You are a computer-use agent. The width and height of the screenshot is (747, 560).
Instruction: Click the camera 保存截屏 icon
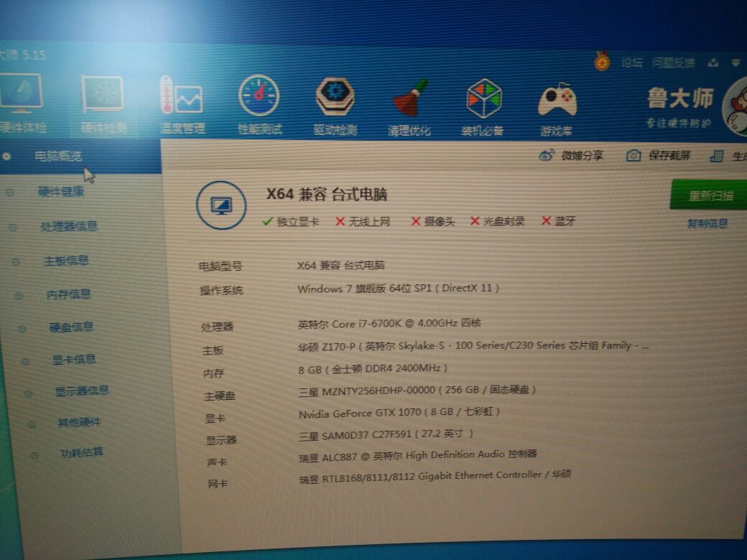tap(633, 155)
